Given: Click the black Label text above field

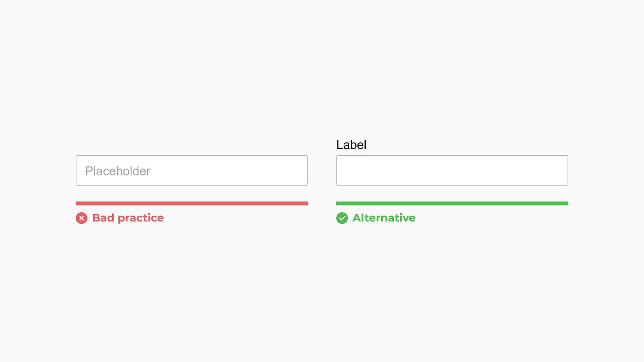Looking at the screenshot, I should click(351, 145).
